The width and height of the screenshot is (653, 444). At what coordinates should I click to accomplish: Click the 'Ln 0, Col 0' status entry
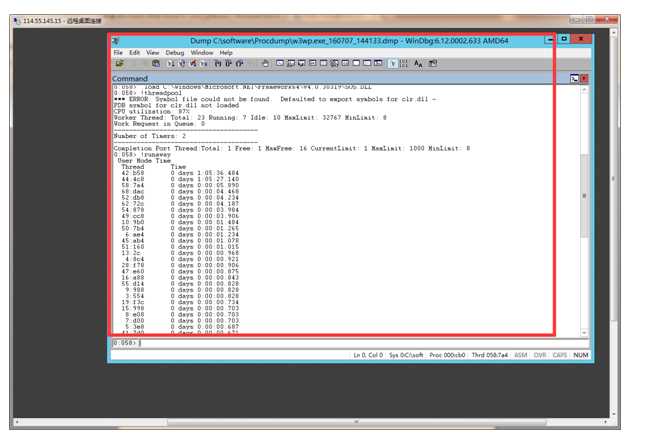click(368, 355)
